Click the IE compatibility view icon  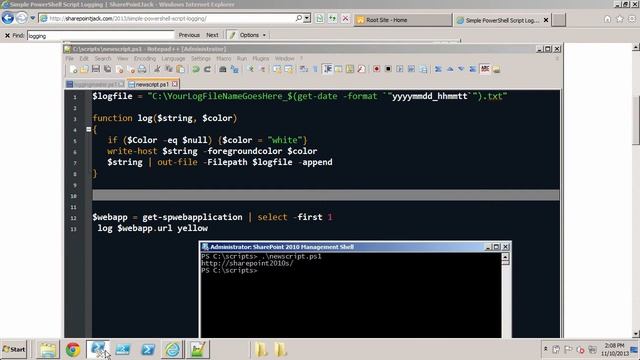pos(320,19)
